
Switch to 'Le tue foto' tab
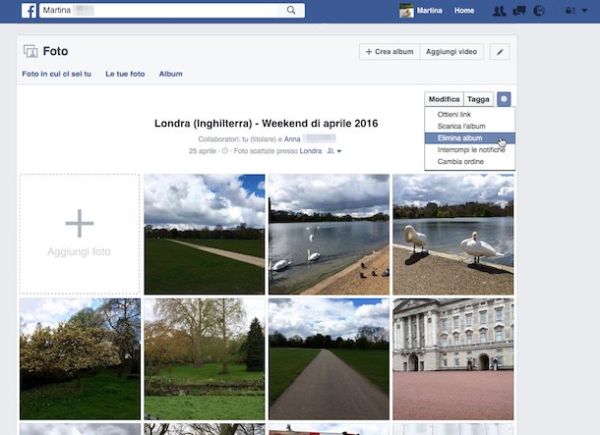125,74
